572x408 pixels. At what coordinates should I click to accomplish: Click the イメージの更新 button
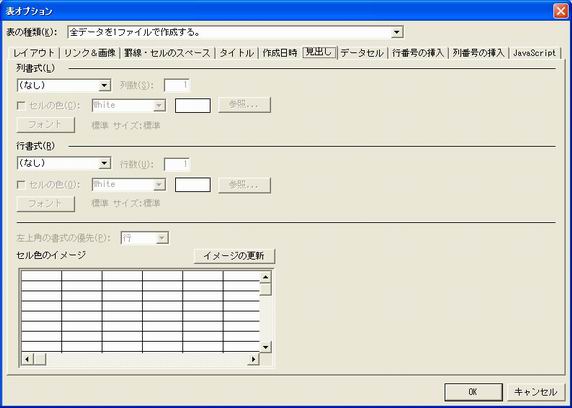[x=234, y=256]
